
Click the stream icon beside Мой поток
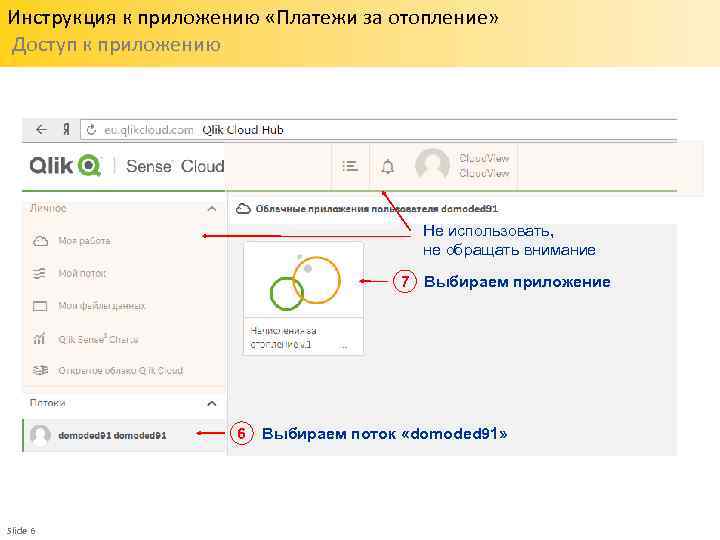pyautogui.click(x=39, y=273)
